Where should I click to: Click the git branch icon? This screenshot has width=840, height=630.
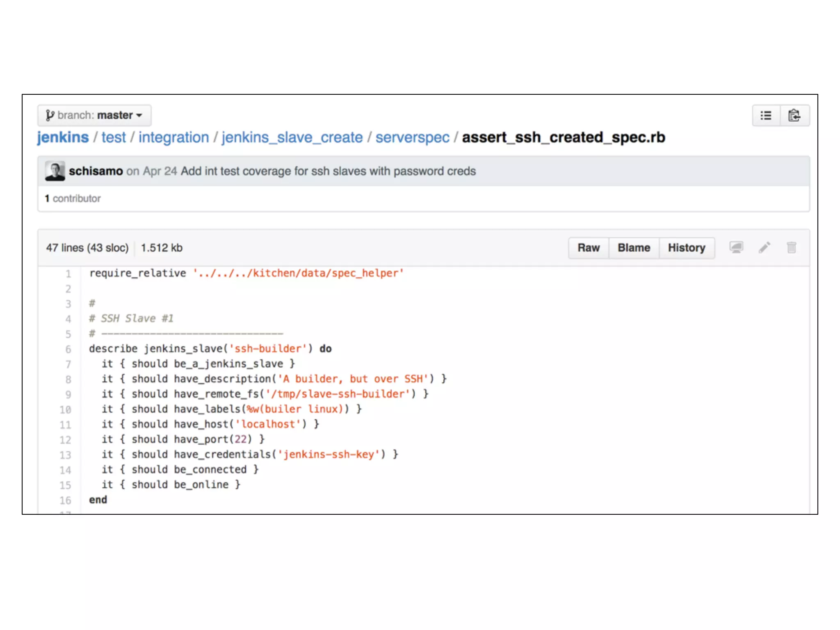coord(50,115)
